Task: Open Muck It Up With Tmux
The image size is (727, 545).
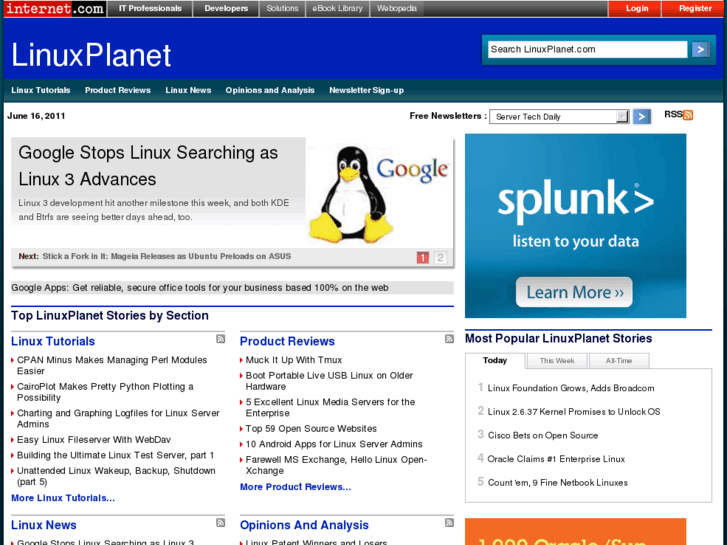Action: (x=293, y=360)
